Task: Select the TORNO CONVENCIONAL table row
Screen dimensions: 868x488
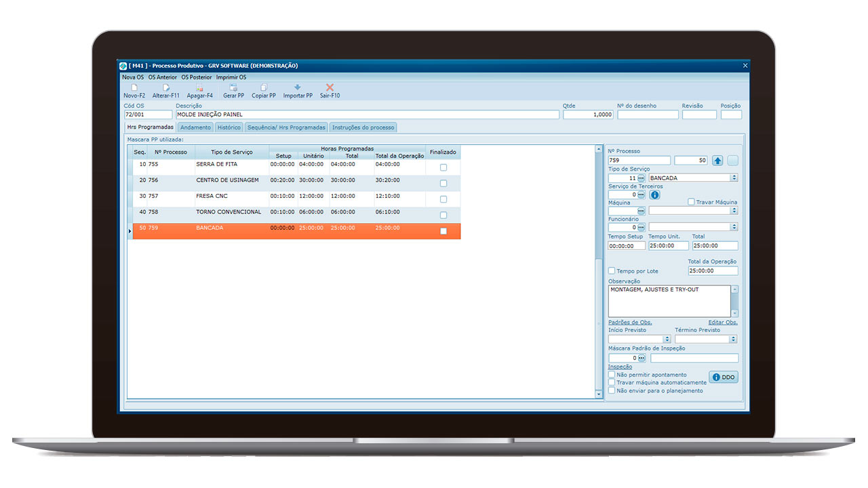Action: [x=296, y=216]
